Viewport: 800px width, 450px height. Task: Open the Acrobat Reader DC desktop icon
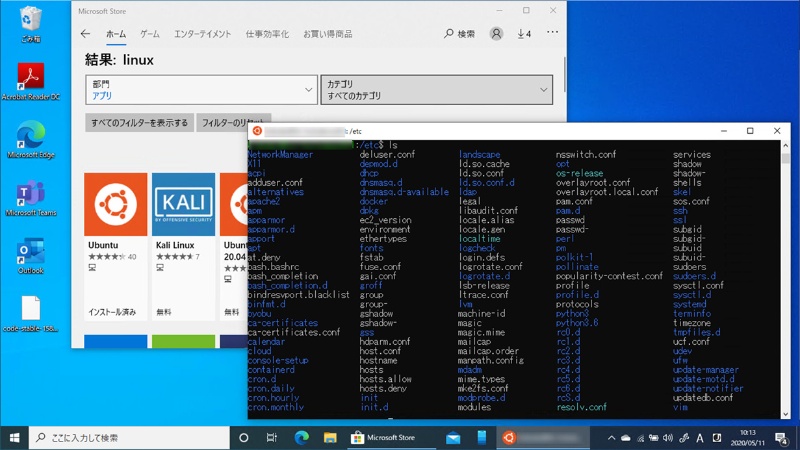click(x=31, y=81)
